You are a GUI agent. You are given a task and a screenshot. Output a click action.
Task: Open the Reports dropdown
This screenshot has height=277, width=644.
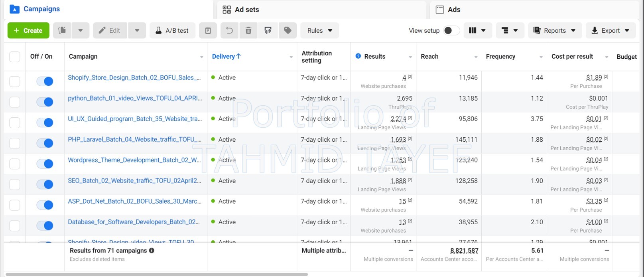[x=554, y=30]
